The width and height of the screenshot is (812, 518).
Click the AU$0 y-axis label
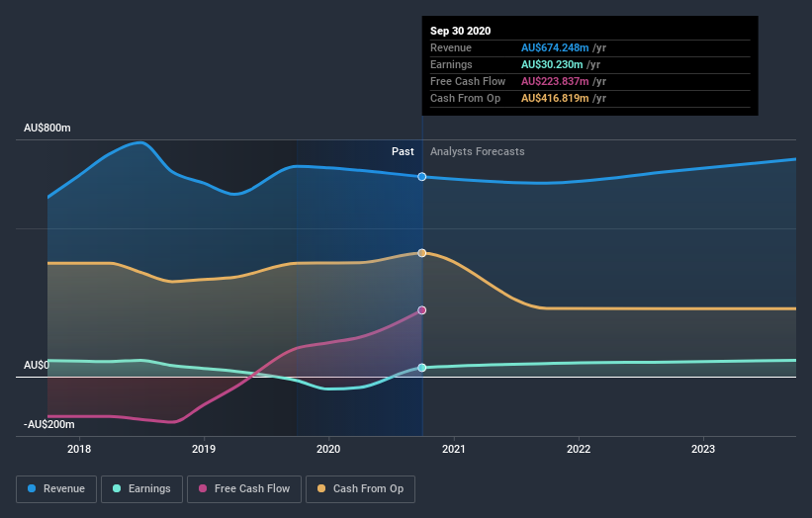point(37,366)
